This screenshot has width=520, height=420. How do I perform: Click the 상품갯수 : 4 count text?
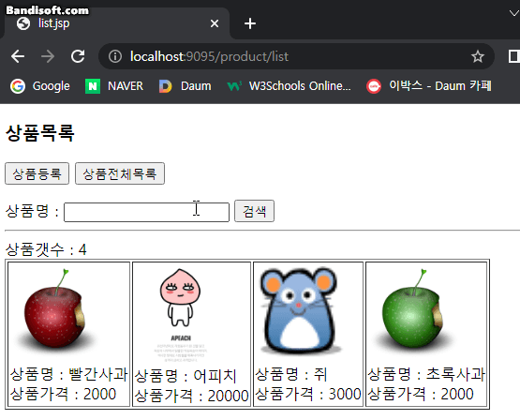click(46, 249)
